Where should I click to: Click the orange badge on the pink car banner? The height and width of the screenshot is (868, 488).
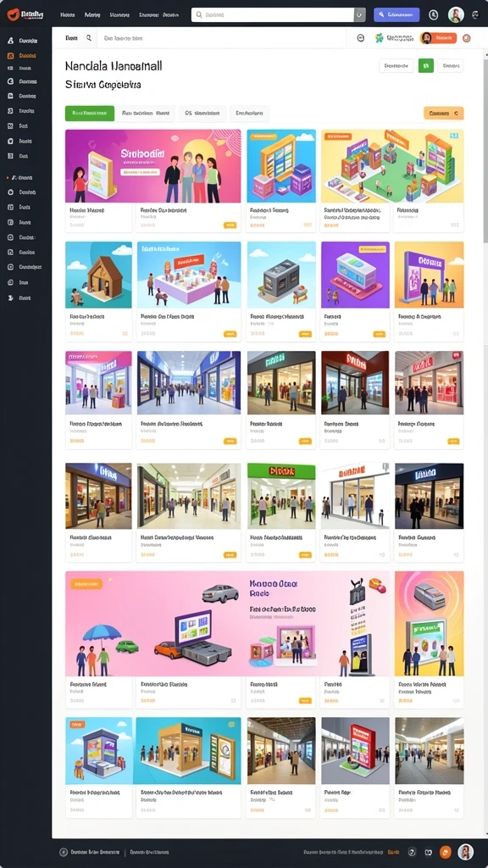(86, 583)
